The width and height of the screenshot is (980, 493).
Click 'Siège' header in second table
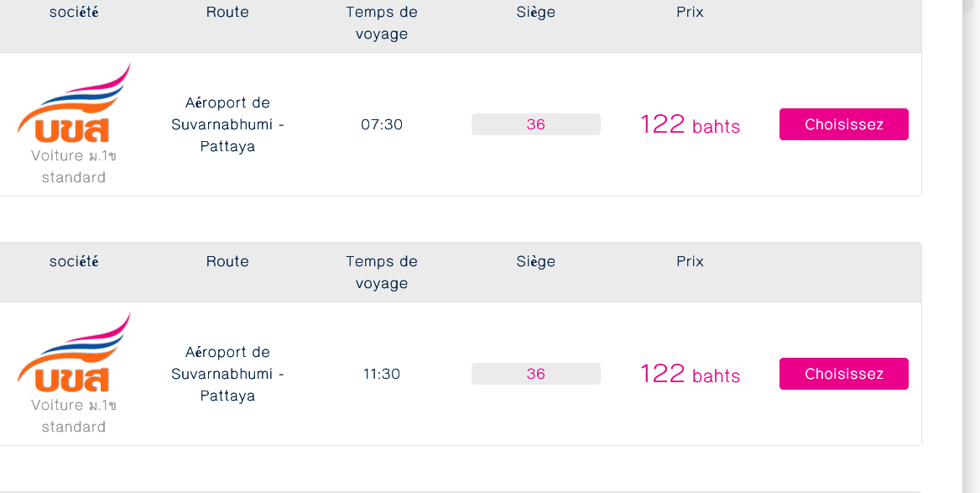coord(535,262)
